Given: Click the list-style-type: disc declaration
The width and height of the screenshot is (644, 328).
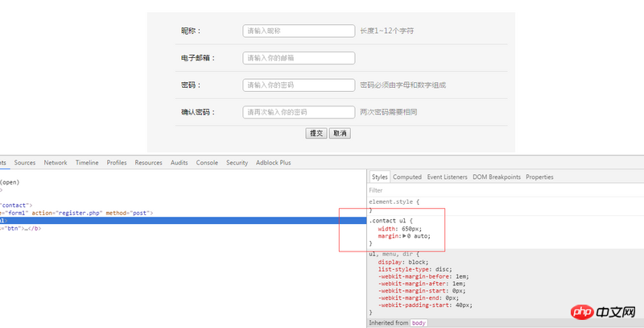Looking at the screenshot, I should 415,269.
